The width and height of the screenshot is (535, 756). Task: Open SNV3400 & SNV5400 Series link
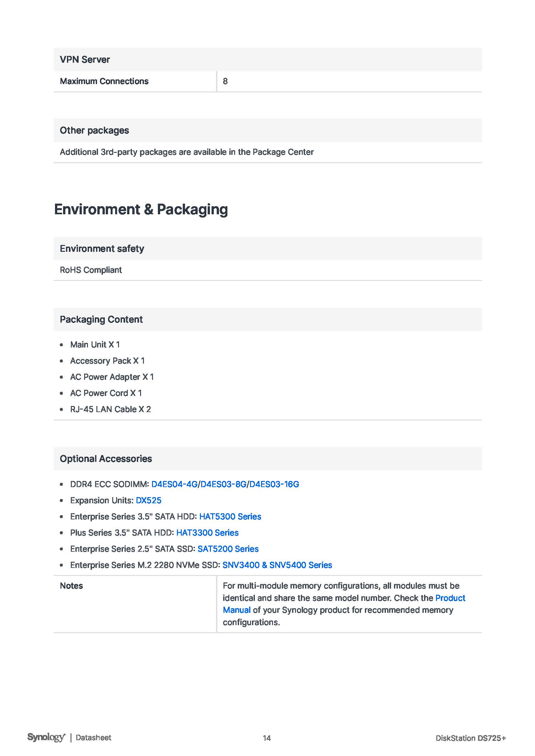[277, 565]
